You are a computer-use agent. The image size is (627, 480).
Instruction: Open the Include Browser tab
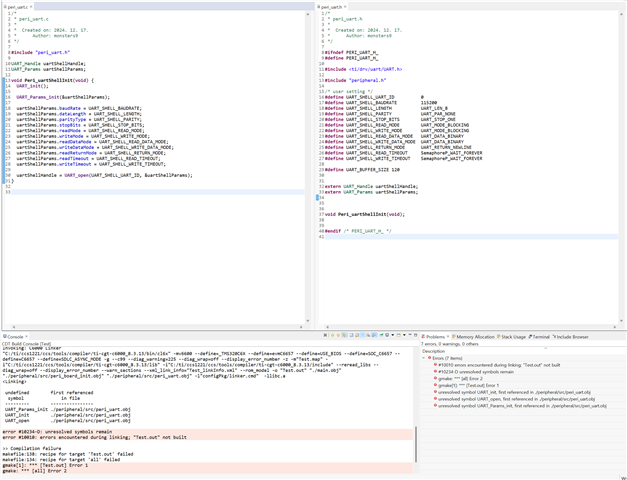570,337
